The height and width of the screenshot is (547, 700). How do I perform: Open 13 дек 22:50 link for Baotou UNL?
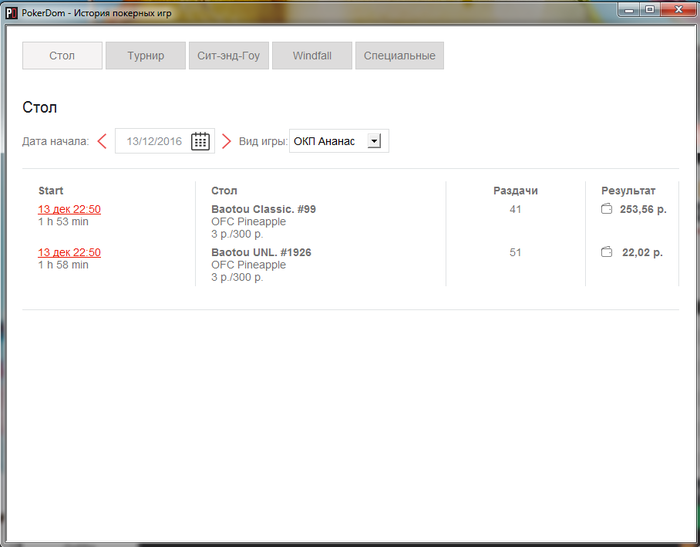click(69, 252)
